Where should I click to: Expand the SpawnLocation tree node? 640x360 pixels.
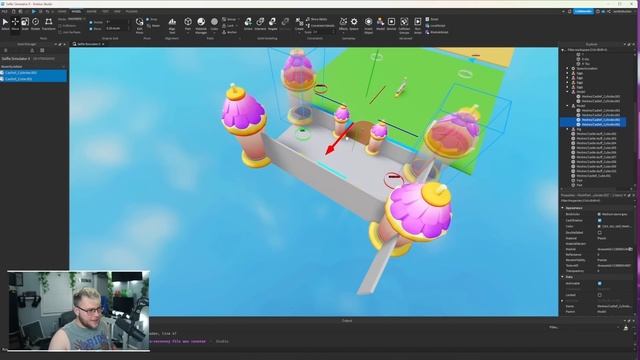point(567,69)
